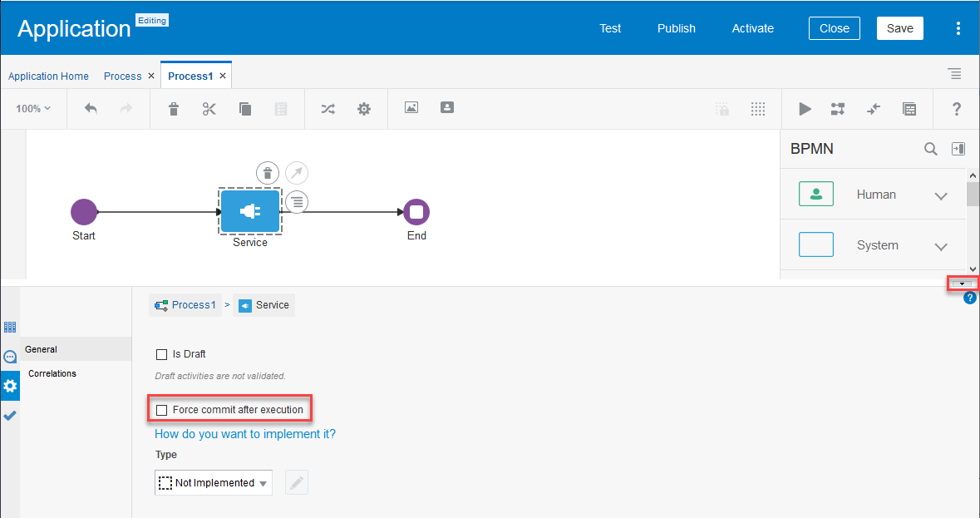Save the application
The height and width of the screenshot is (518, 980).
tap(900, 28)
